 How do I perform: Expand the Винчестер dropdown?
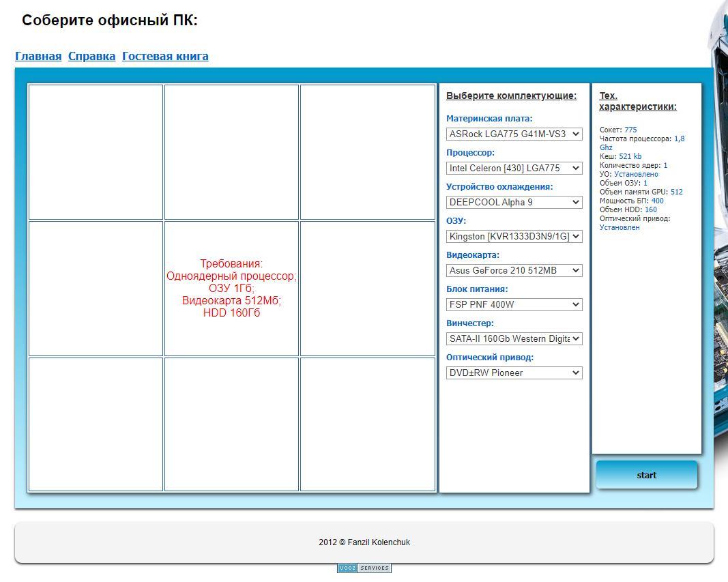pyautogui.click(x=514, y=338)
